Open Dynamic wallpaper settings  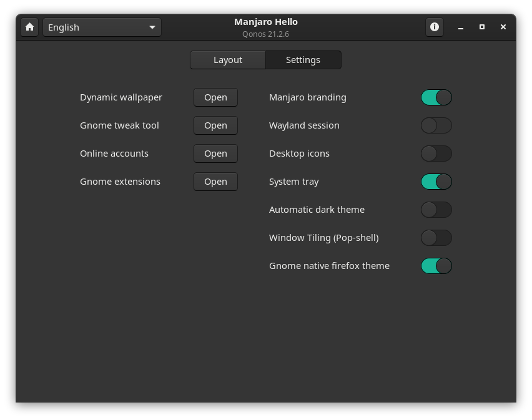215,97
